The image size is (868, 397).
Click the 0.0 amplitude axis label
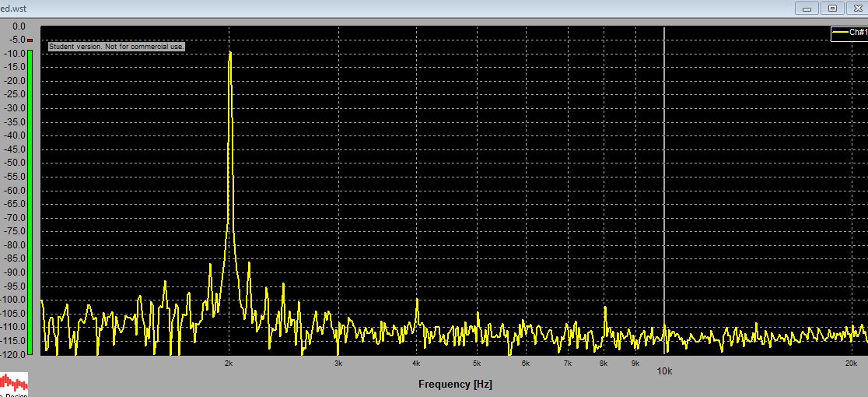19,26
